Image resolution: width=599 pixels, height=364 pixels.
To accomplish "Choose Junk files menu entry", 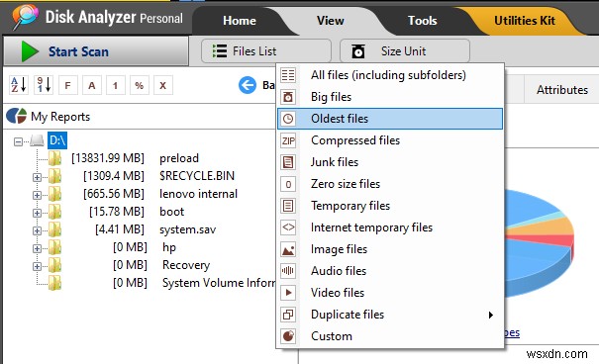I will 390,162.
